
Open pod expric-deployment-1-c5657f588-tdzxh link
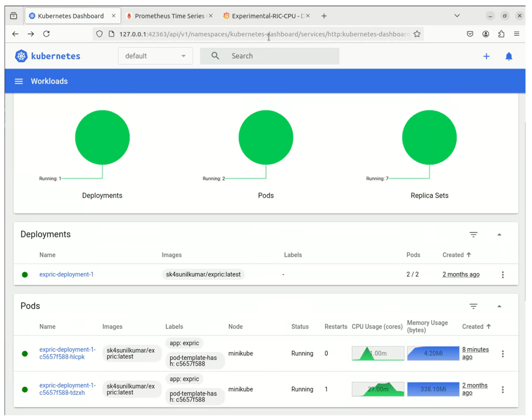pyautogui.click(x=67, y=389)
